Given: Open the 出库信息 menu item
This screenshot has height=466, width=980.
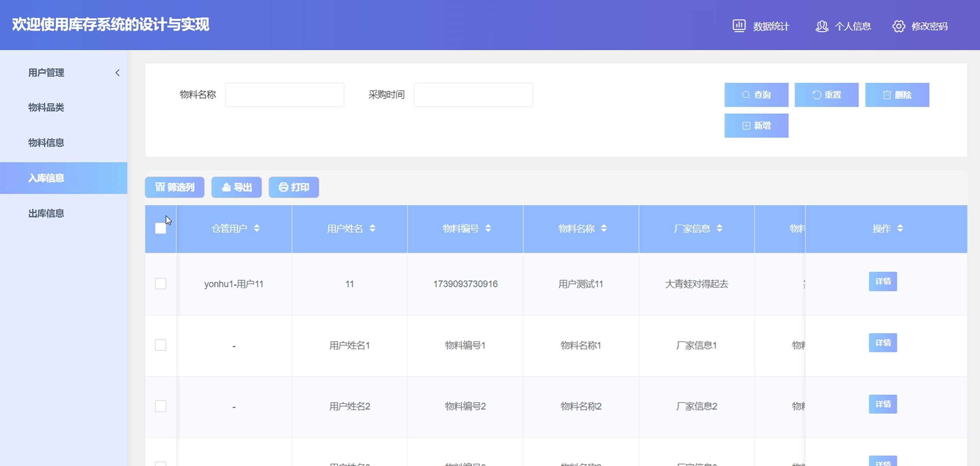Looking at the screenshot, I should coord(46,213).
